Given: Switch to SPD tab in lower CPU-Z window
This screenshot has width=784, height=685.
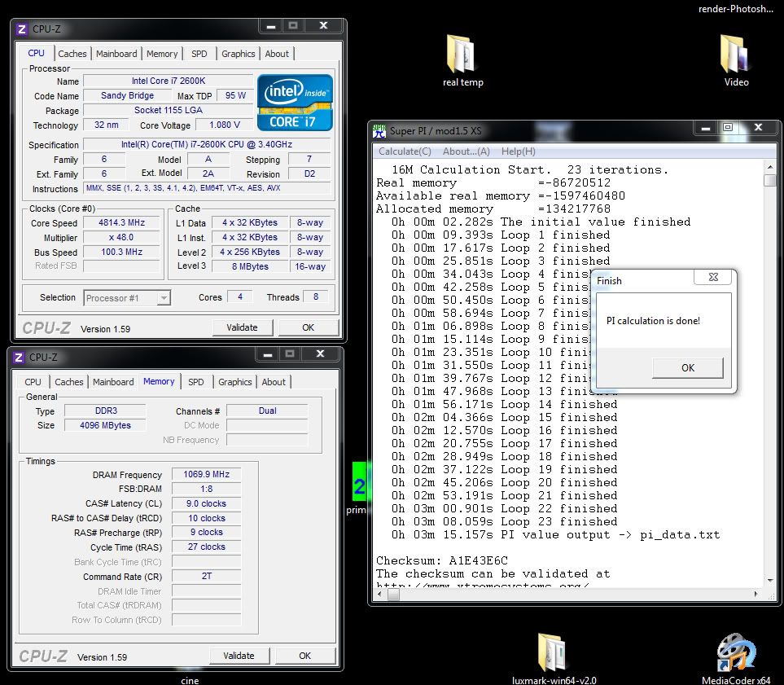Looking at the screenshot, I should pos(196,382).
